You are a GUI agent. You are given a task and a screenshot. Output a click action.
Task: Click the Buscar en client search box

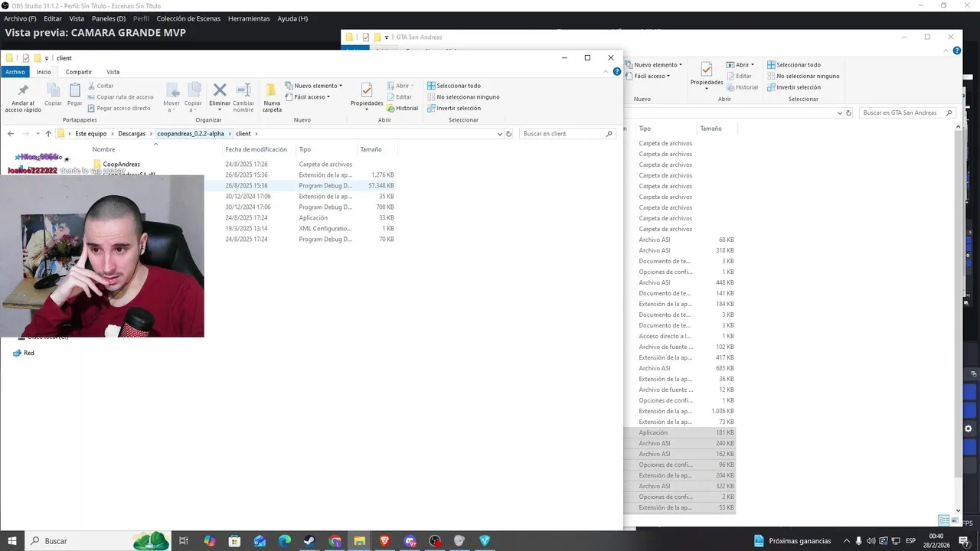pyautogui.click(x=567, y=134)
